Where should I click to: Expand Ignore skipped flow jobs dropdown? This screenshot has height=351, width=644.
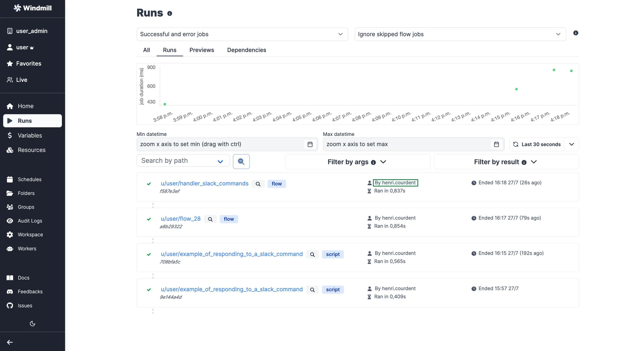[460, 34]
